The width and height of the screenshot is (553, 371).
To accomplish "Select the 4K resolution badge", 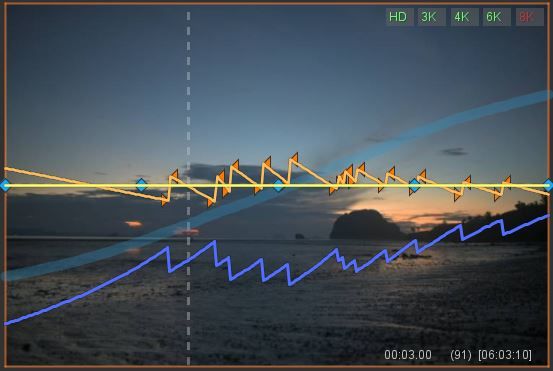I will pos(464,17).
